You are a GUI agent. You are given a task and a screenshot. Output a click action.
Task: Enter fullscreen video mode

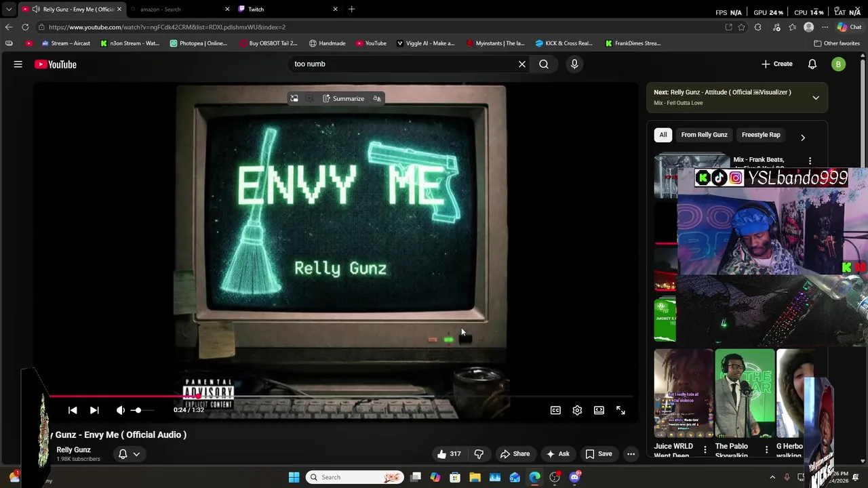[x=620, y=410]
